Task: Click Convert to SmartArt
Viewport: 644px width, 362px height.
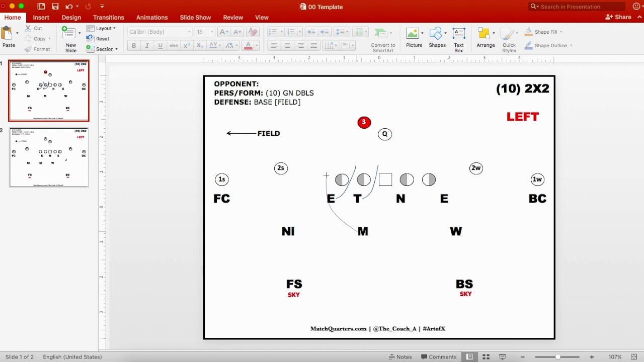Action: coord(383,40)
